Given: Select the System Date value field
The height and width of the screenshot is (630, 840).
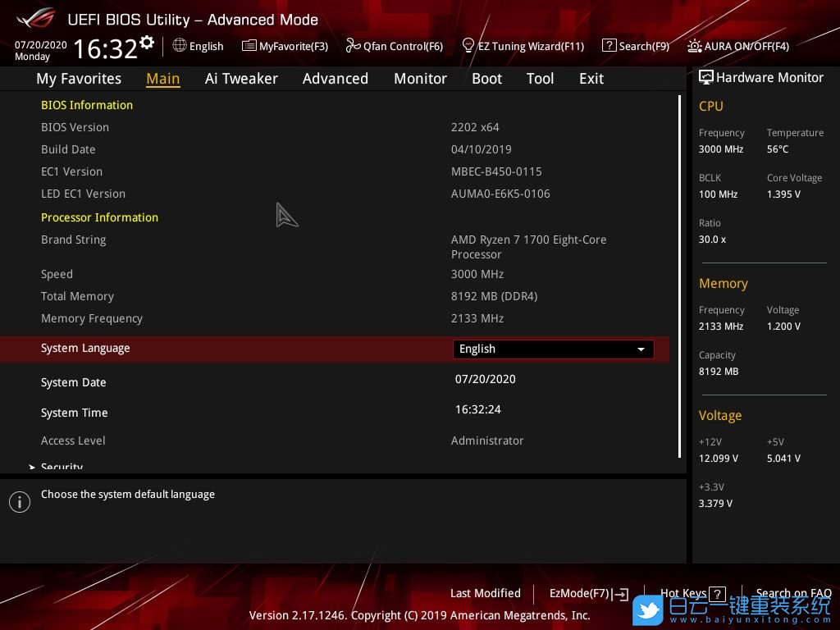Looking at the screenshot, I should tap(486, 379).
